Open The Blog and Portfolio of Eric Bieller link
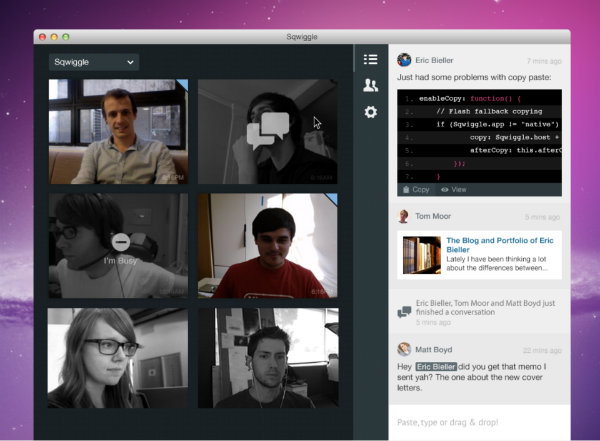600x441 pixels. click(500, 245)
